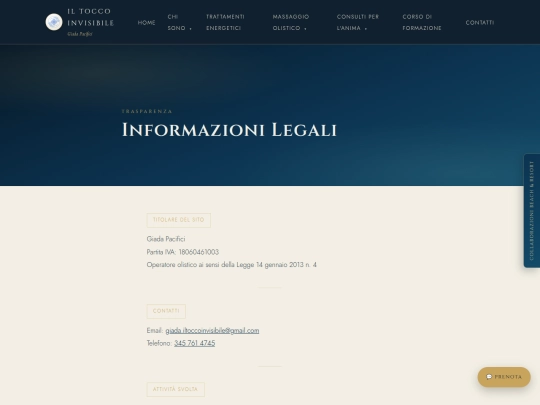540x405 pixels.
Task: Open the Massaggio Olistico menu
Action: 291,22
